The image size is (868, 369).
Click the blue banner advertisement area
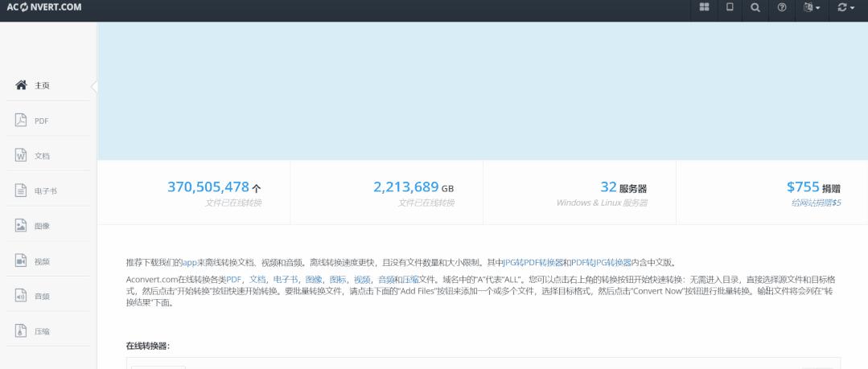482,91
